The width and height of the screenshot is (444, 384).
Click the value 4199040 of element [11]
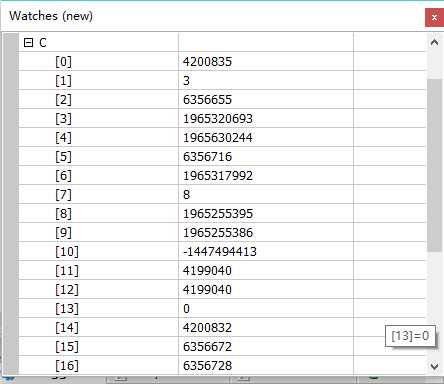pos(207,271)
